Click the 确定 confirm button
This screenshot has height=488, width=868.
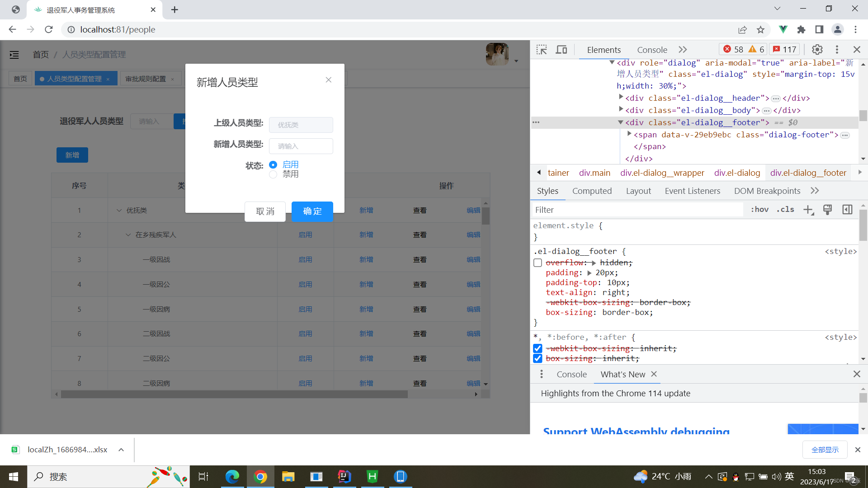click(x=312, y=211)
